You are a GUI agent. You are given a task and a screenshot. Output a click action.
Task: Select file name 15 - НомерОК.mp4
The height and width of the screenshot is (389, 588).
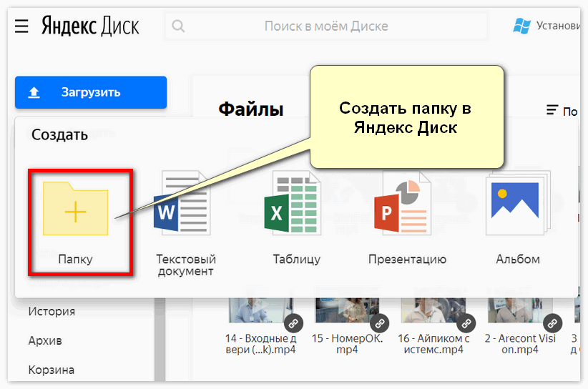tap(347, 344)
